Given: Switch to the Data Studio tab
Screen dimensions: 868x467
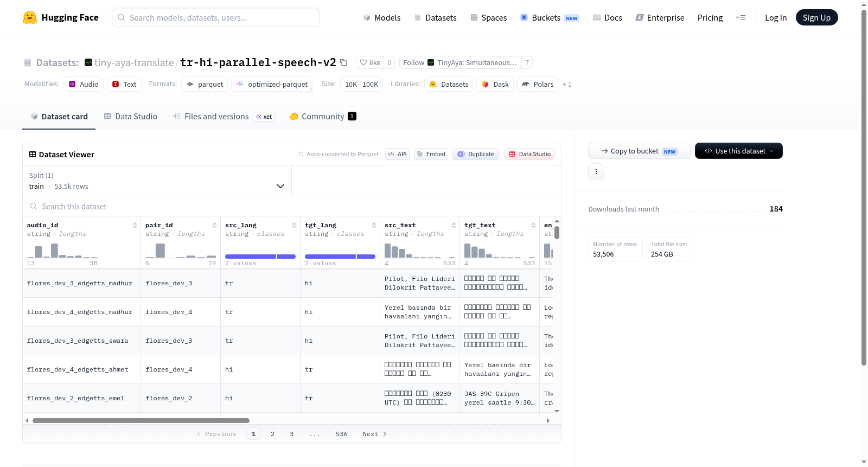Looking at the screenshot, I should (x=131, y=116).
